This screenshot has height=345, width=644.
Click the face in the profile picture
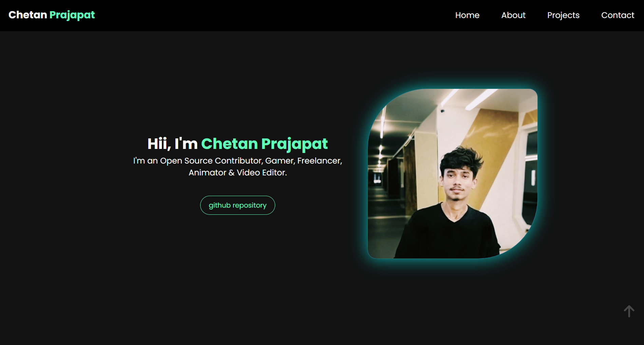click(x=457, y=183)
